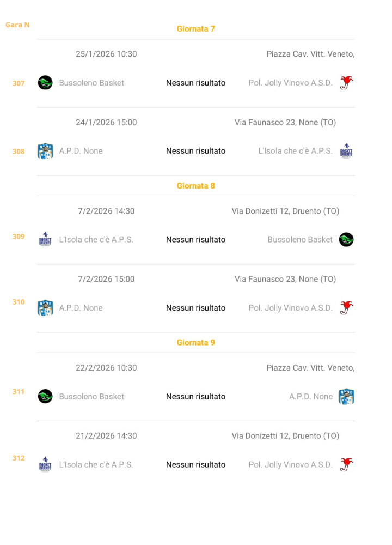Open Bussoleno Basket team in game 307
This screenshot has width=392, height=545.
[x=91, y=83]
